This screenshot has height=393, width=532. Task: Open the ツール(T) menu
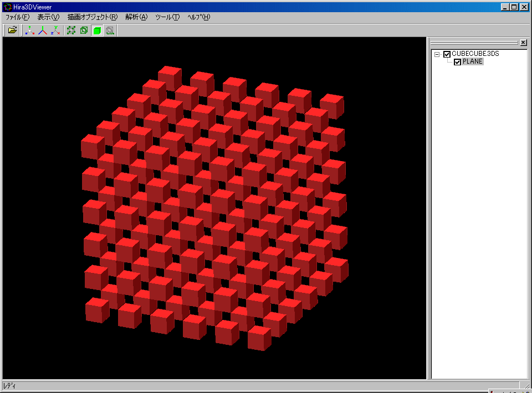coord(167,17)
